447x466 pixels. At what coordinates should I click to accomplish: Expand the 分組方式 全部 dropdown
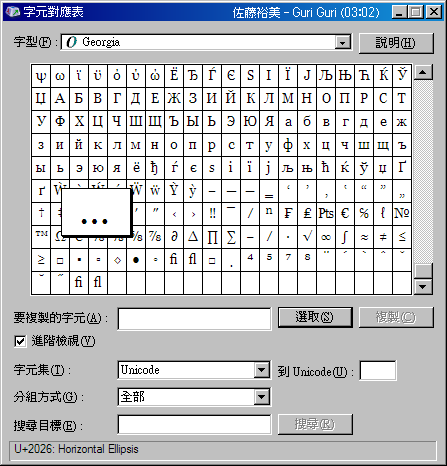coord(261,397)
